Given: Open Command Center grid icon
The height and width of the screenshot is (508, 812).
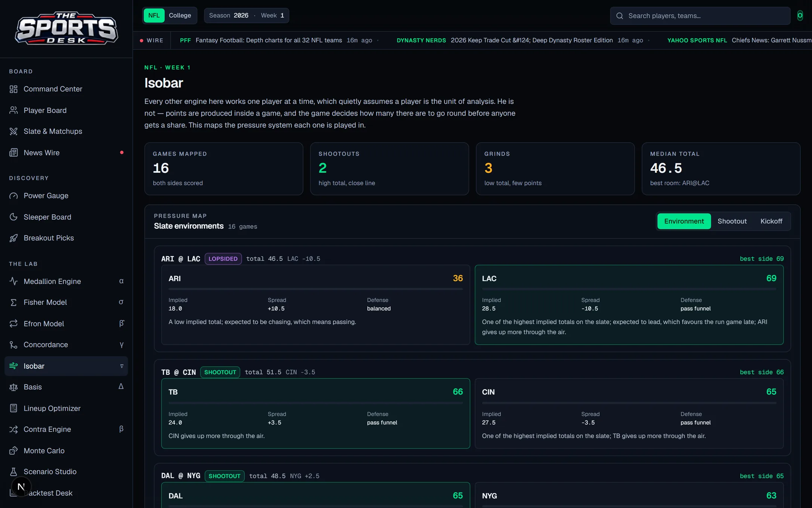Looking at the screenshot, I should click(14, 89).
